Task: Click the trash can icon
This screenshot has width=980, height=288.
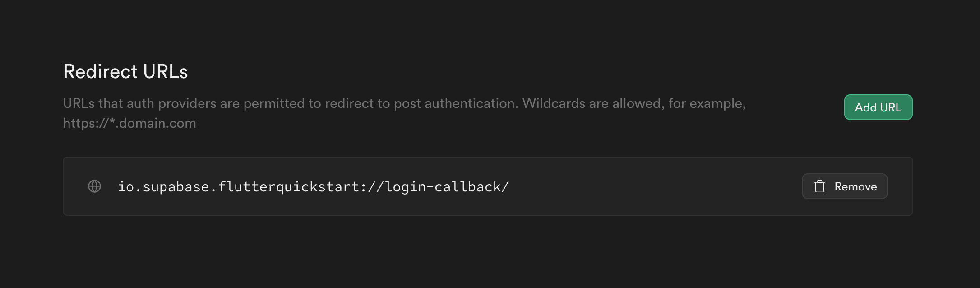Action: [819, 186]
